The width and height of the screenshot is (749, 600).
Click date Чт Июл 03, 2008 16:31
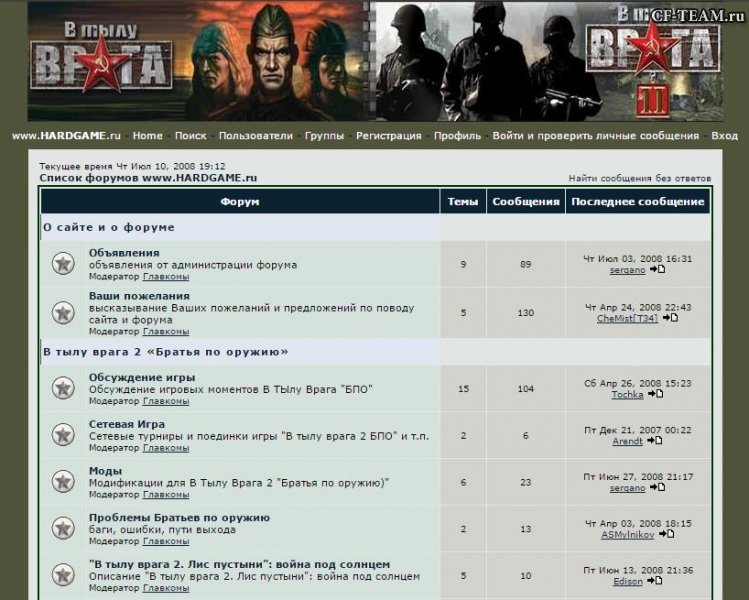(x=638, y=259)
